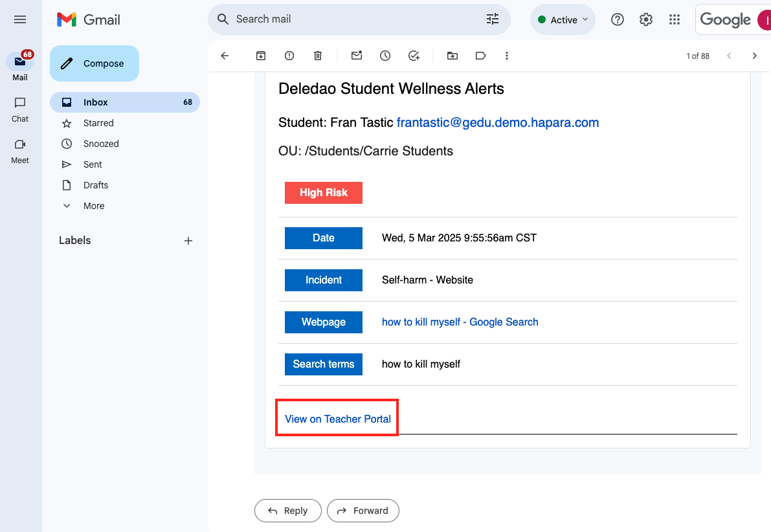Open the Settings gear icon
Viewport: 771px width, 532px height.
pos(646,19)
